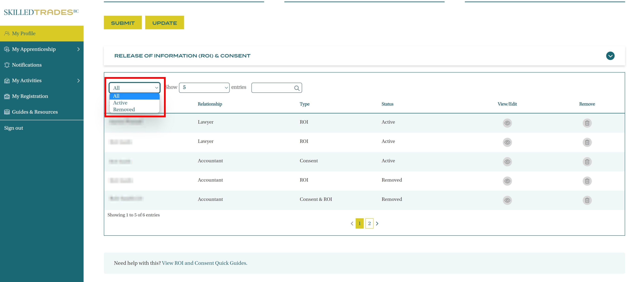Click the trash icon for first Lawyer row
Screen dimensions: 644x282
[587, 123]
